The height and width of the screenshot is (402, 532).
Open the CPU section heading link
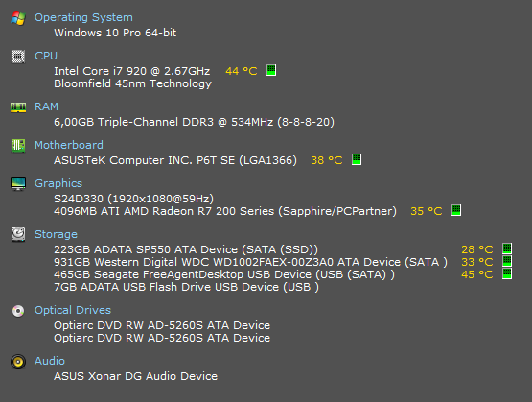point(46,56)
